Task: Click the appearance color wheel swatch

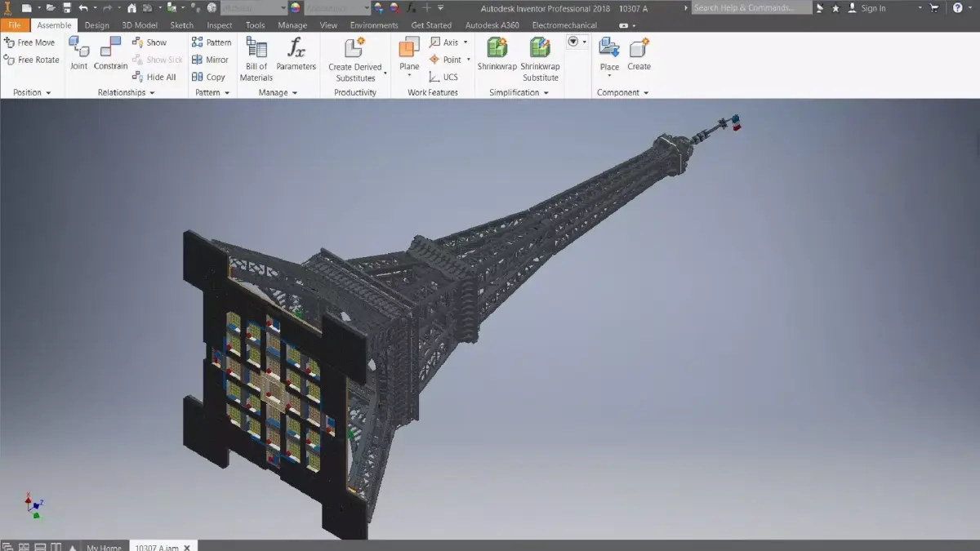Action: 295,7
